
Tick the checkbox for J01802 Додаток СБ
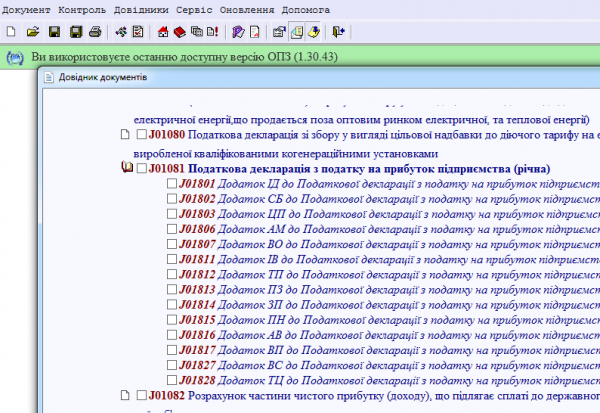[x=172, y=198]
